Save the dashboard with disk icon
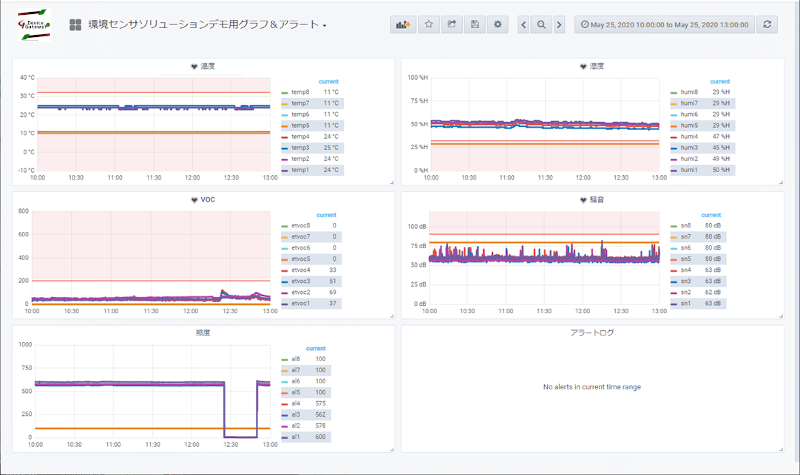This screenshot has height=475, width=800. click(x=474, y=24)
